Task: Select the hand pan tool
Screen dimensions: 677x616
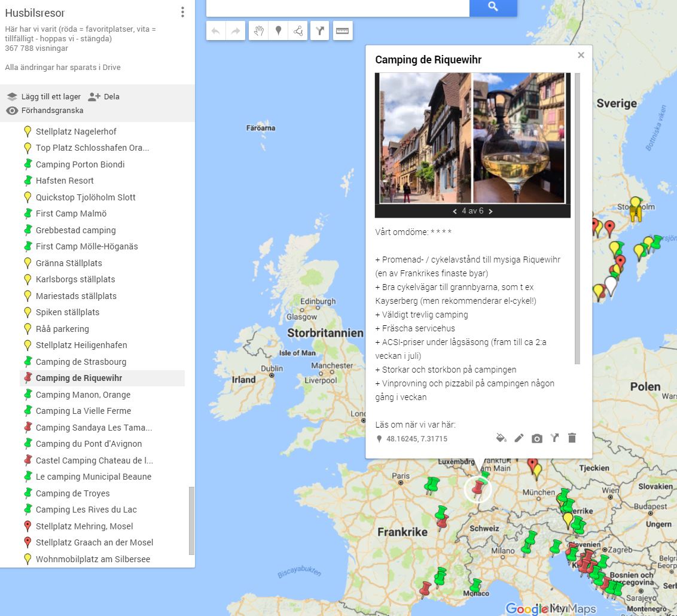Action: tap(258, 31)
